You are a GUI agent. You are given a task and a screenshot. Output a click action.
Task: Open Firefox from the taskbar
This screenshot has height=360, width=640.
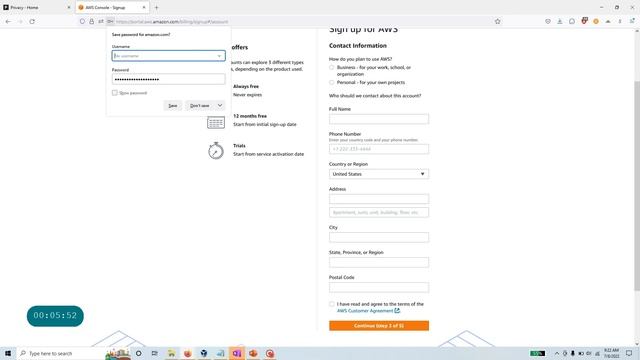(188, 353)
